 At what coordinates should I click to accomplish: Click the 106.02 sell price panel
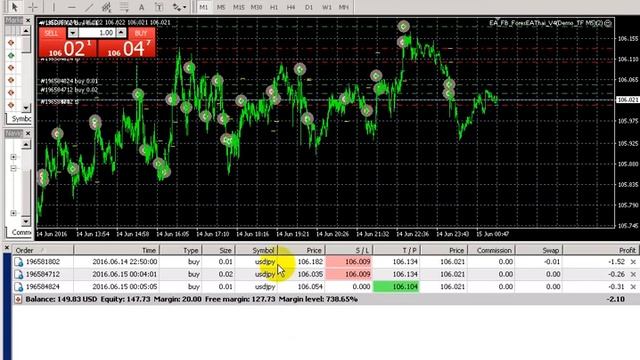[68, 49]
